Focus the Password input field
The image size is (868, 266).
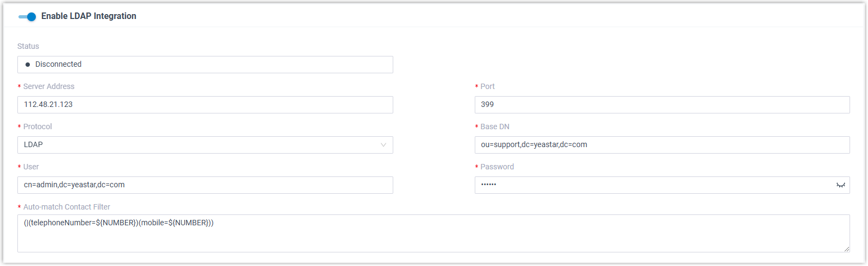(652, 185)
